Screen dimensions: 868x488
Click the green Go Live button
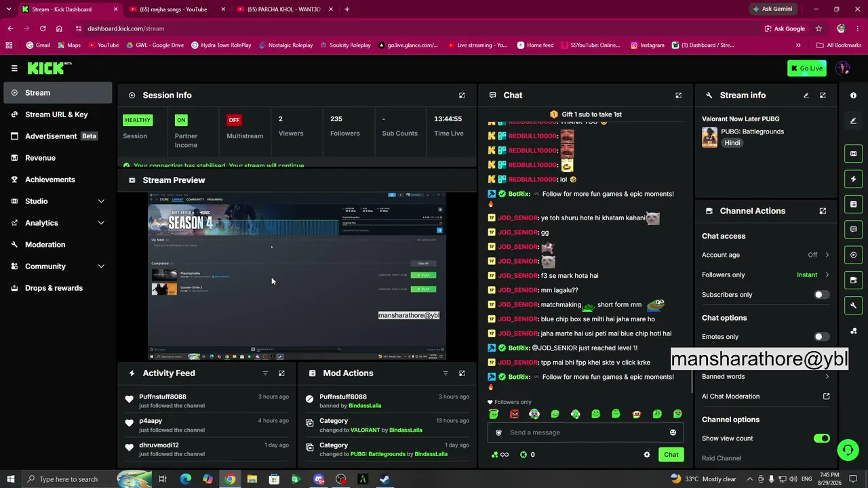pyautogui.click(x=807, y=68)
